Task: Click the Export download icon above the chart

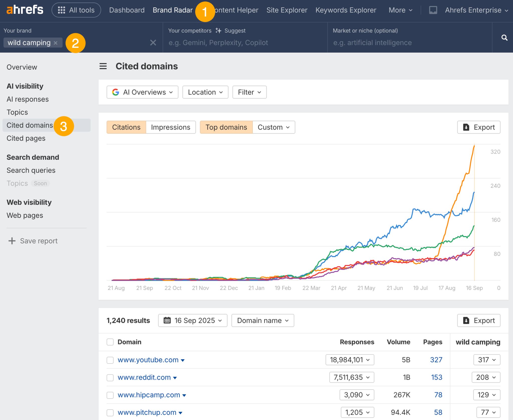Action: 466,127
